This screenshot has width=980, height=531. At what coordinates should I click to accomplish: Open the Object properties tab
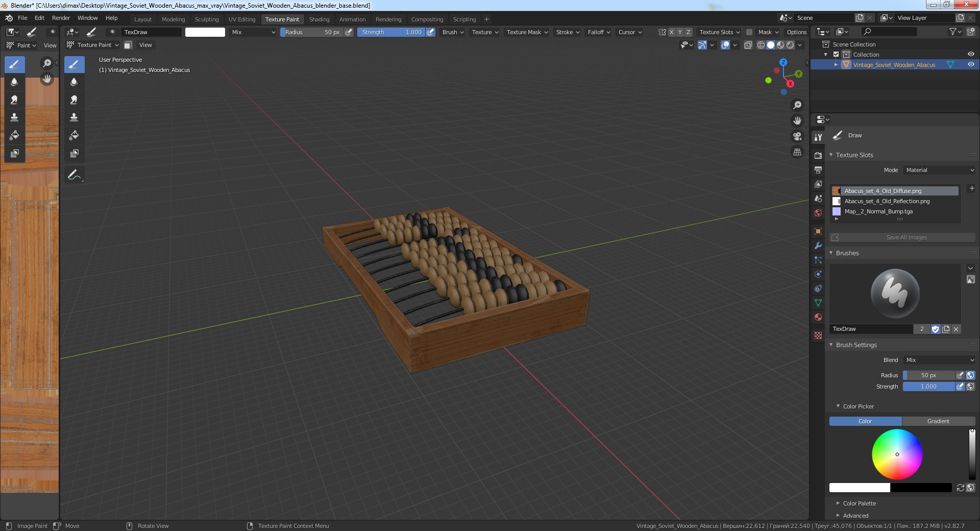818,231
